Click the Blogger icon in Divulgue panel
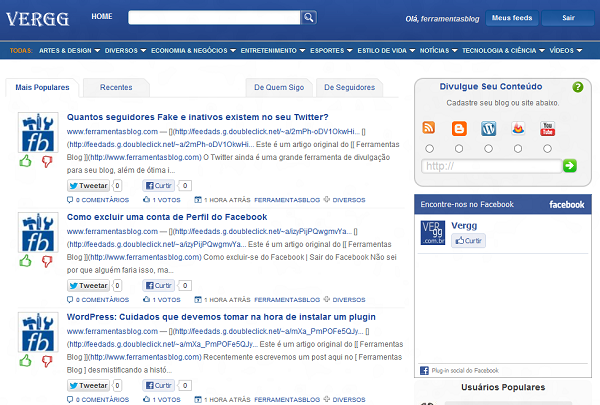Screen dimensions: 600x405 459,128
